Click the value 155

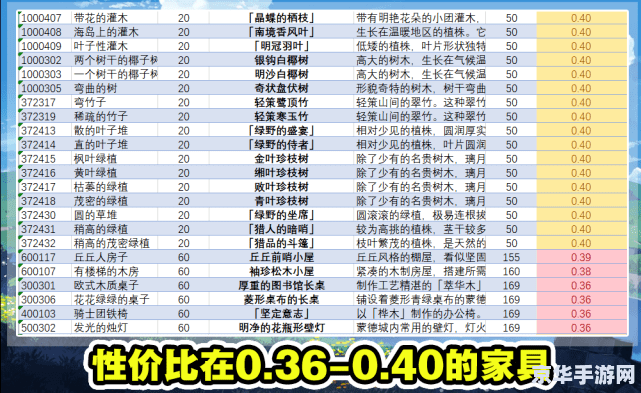pyautogui.click(x=511, y=257)
